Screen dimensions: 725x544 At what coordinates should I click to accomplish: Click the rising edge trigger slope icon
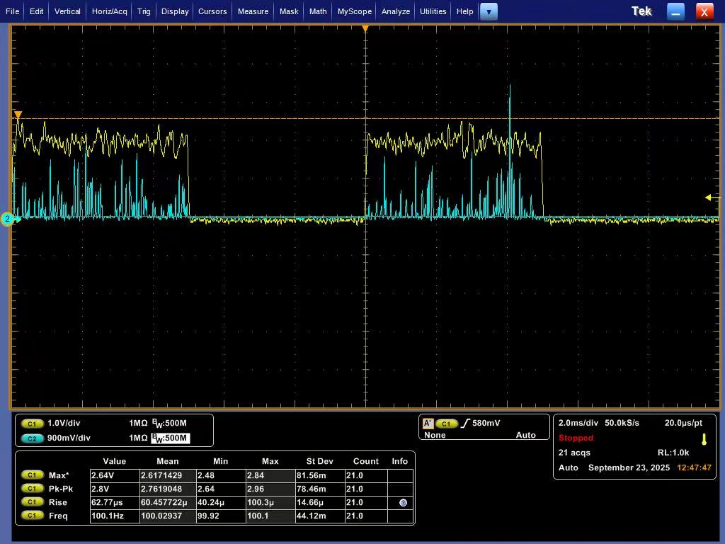click(466, 423)
